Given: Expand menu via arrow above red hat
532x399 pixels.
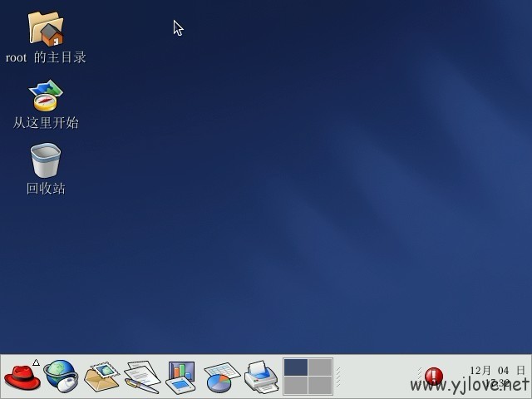Looking at the screenshot, I should [x=36, y=362].
